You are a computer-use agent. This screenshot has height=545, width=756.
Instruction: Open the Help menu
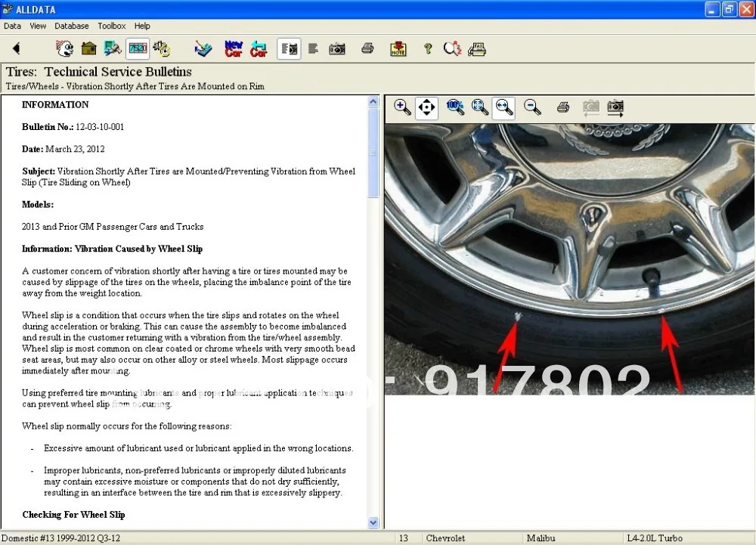142,26
